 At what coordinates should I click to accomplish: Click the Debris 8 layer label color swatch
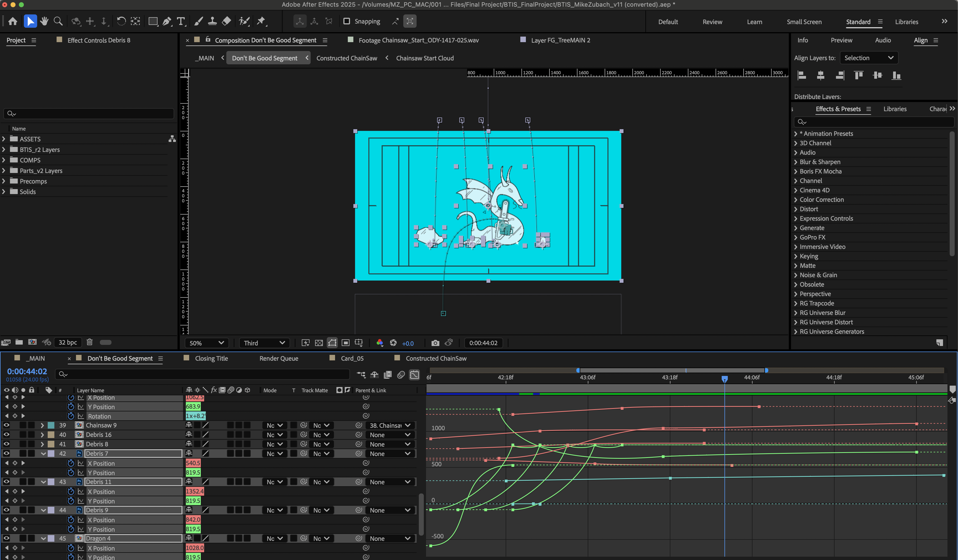pos(51,444)
